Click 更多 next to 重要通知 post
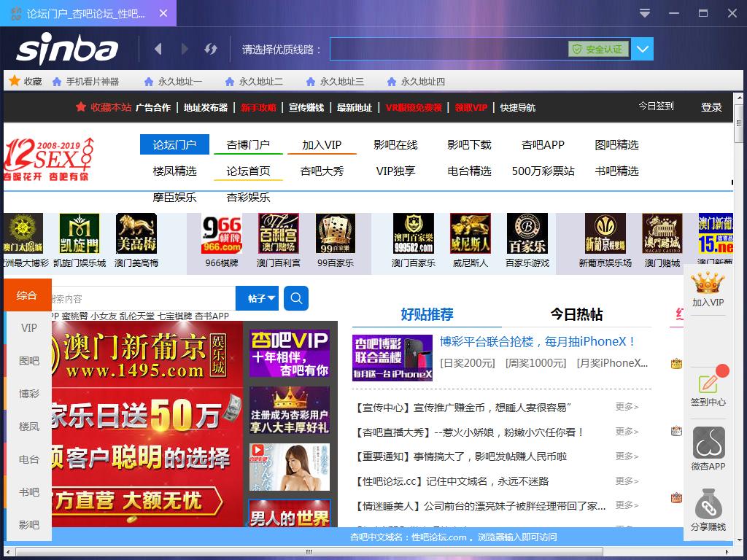This screenshot has height=560, width=747. [627, 456]
